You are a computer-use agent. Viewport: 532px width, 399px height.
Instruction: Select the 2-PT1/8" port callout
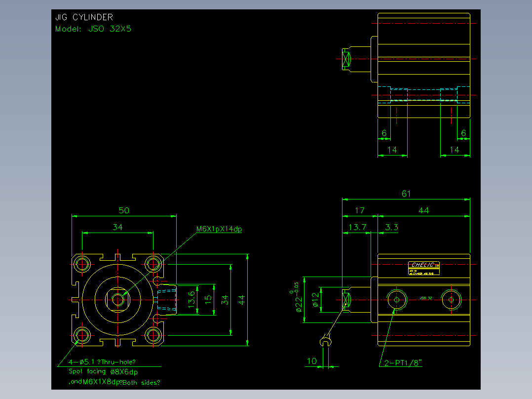pos(403,363)
